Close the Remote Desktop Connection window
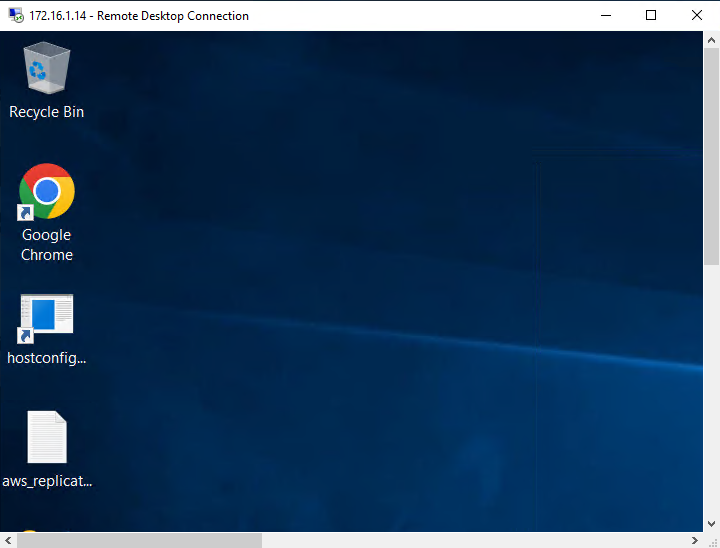The image size is (720, 548). 697,15
